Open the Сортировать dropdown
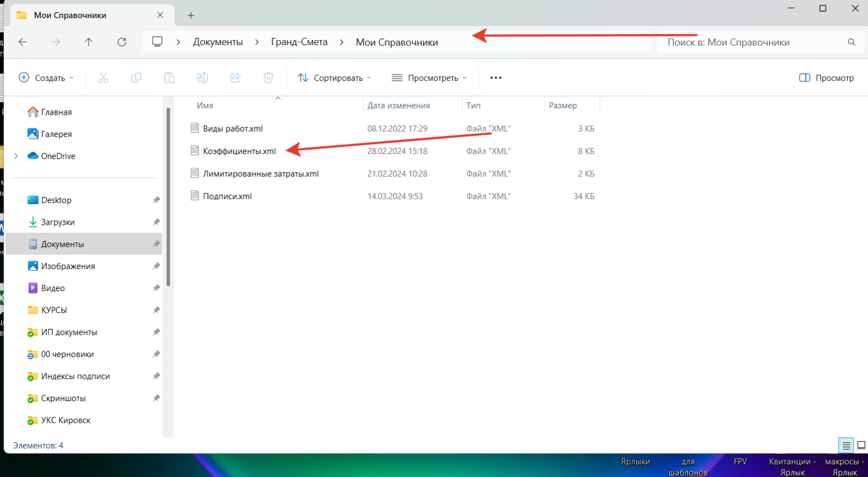868x477 pixels. click(x=334, y=78)
